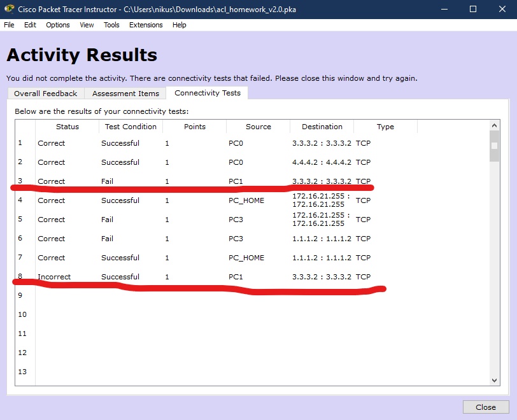Click row number 11 in the results list
Image resolution: width=517 pixels, height=420 pixels.
pyautogui.click(x=22, y=333)
